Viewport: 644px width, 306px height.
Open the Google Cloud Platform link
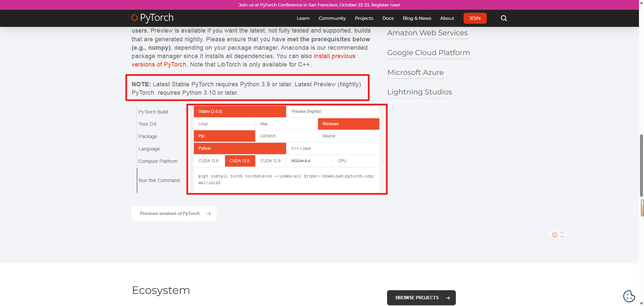[429, 53]
